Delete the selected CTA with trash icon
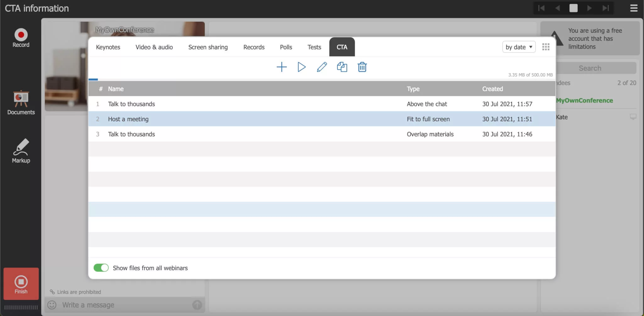 coord(362,67)
